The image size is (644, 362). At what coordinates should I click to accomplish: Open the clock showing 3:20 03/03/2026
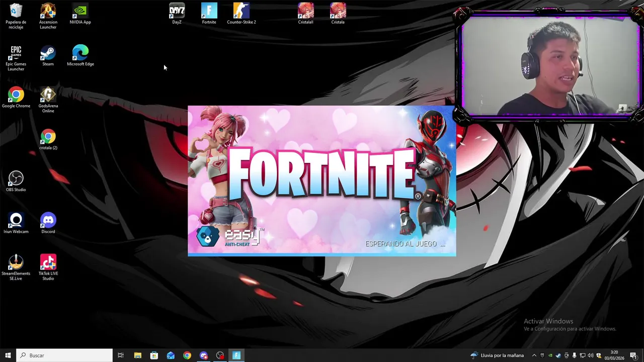[614, 355]
